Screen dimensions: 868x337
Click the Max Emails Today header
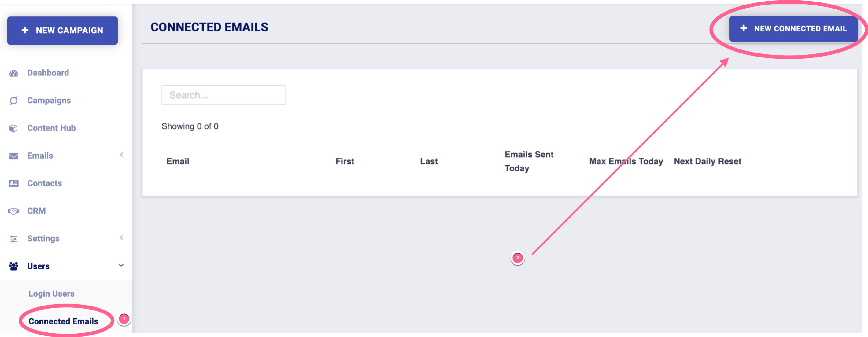pyautogui.click(x=626, y=161)
